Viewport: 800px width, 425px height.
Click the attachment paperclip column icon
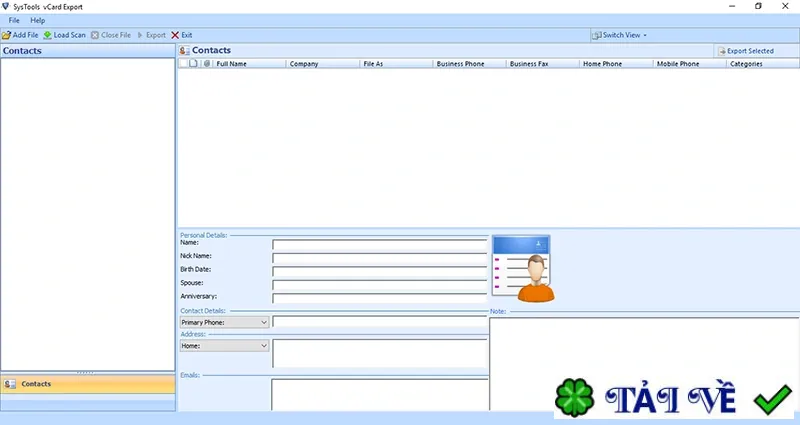coord(207,64)
